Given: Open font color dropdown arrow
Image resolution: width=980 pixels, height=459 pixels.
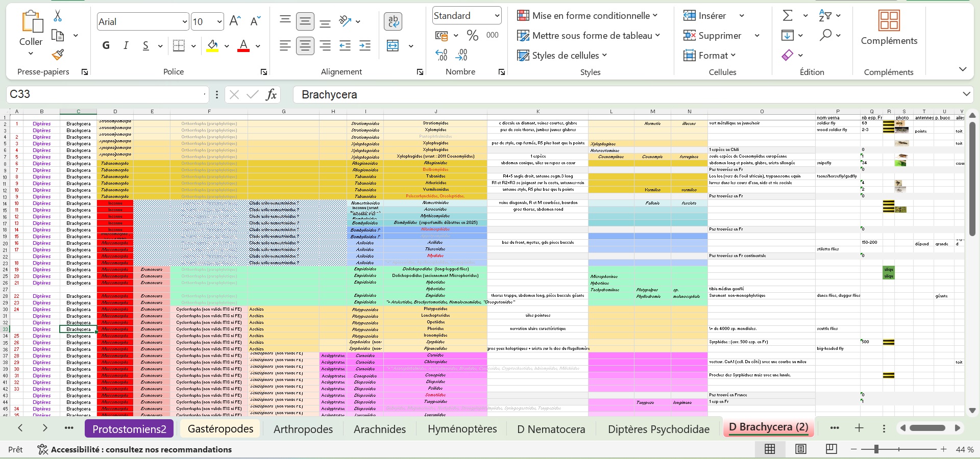Looking at the screenshot, I should (x=258, y=46).
